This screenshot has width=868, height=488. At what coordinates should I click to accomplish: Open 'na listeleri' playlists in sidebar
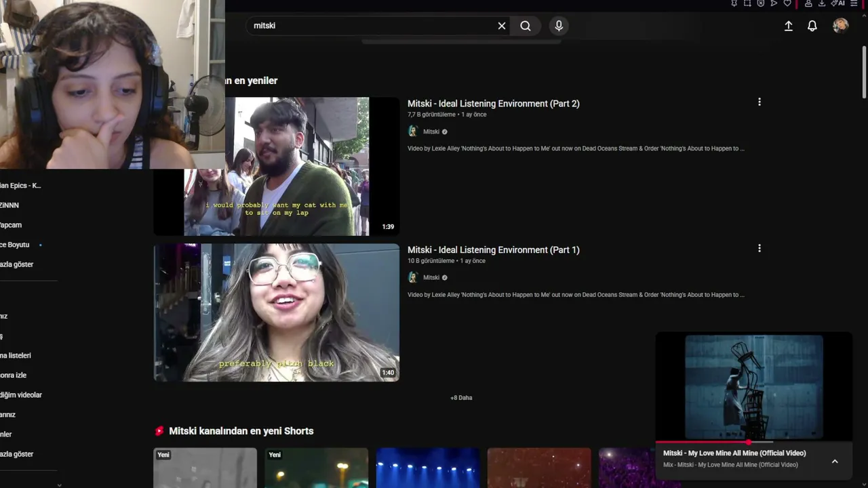click(16, 356)
